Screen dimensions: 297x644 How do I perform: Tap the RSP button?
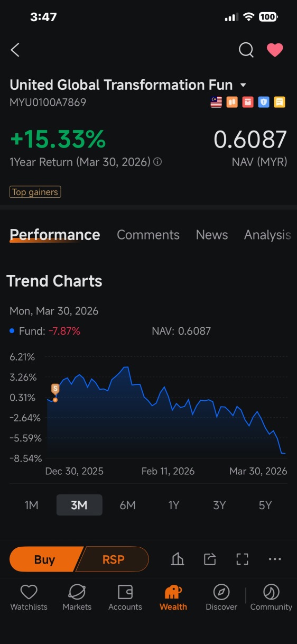114,559
